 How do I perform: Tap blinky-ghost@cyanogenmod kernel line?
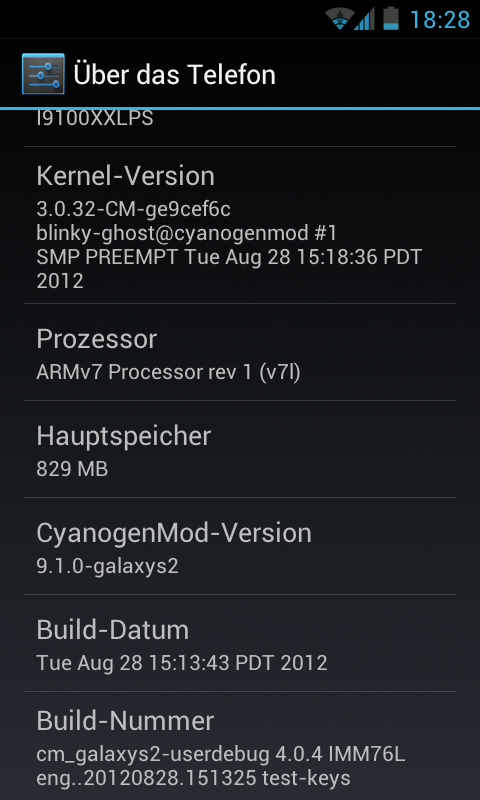coord(187,233)
